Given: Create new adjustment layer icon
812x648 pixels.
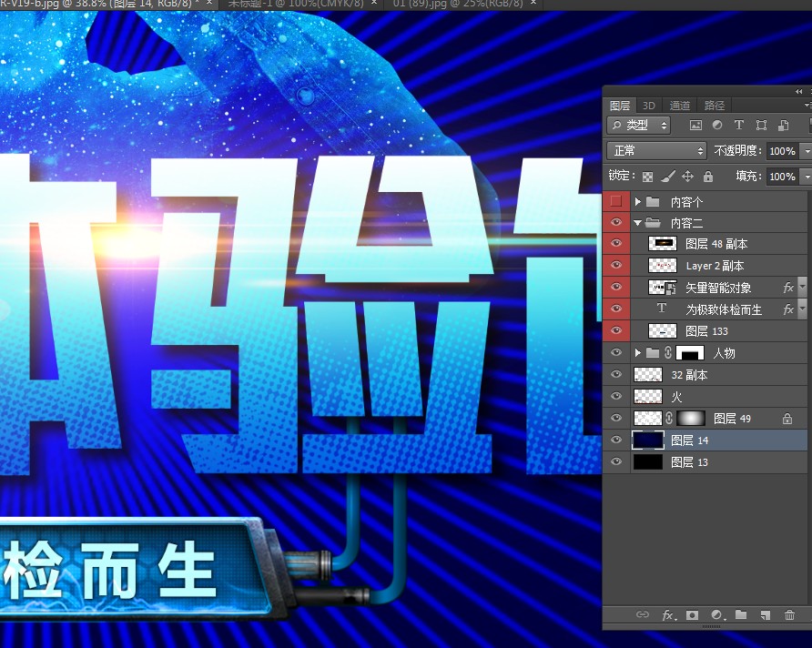Looking at the screenshot, I should click(x=717, y=615).
